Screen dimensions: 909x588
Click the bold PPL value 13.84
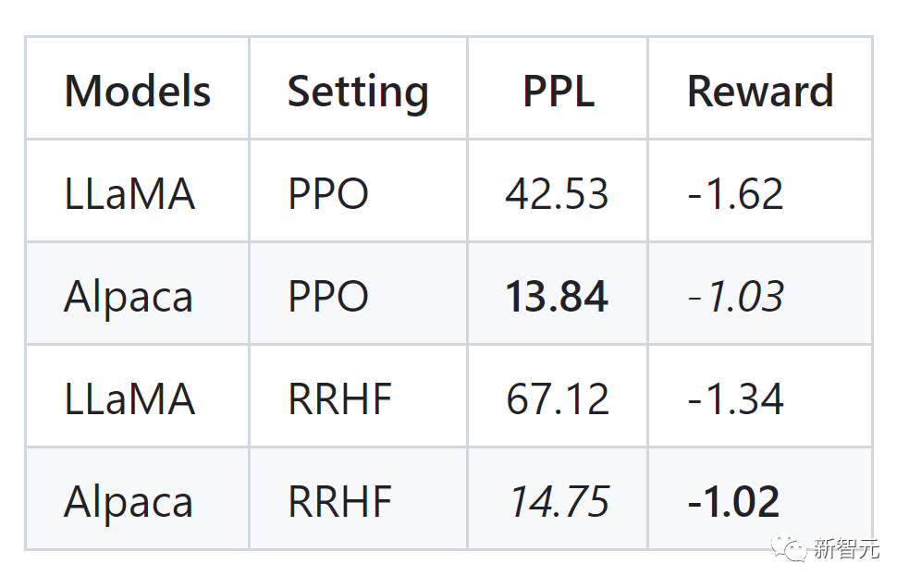(557, 297)
